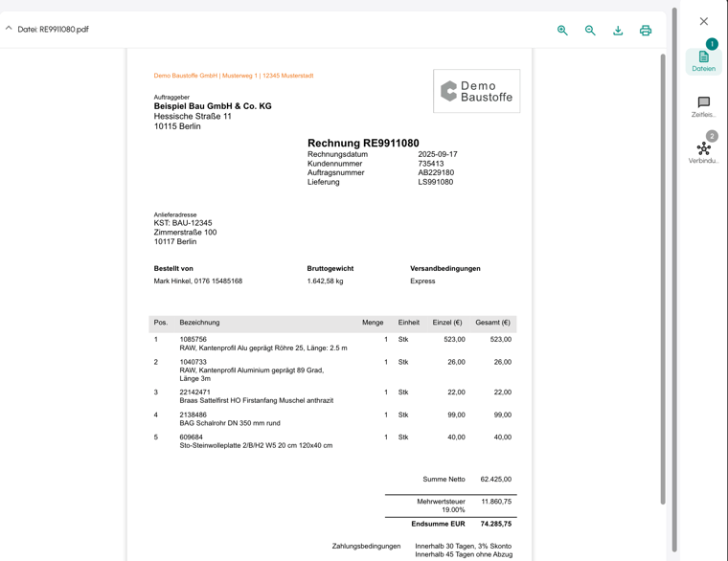728x561 pixels.
Task: Close the document viewer with X
Action: (x=703, y=21)
